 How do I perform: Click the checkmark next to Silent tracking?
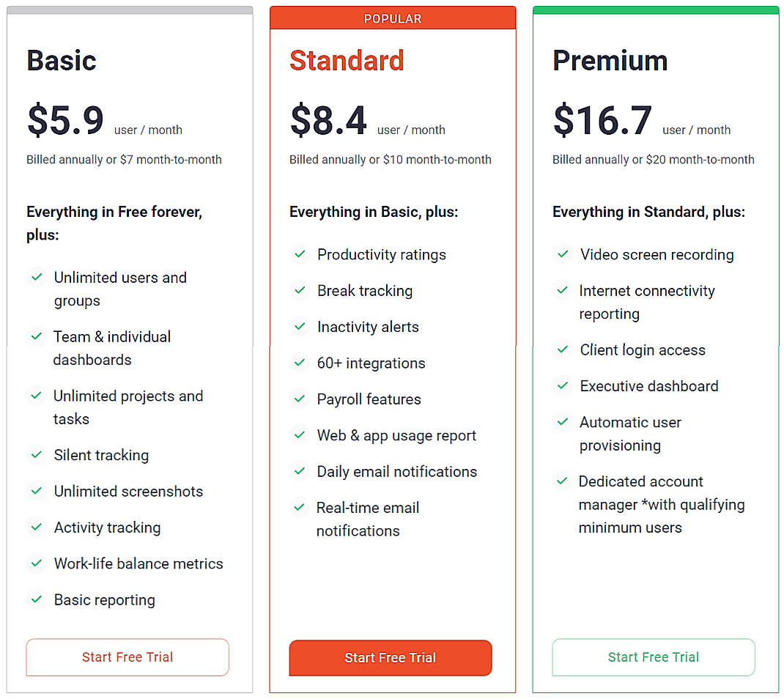[x=36, y=455]
